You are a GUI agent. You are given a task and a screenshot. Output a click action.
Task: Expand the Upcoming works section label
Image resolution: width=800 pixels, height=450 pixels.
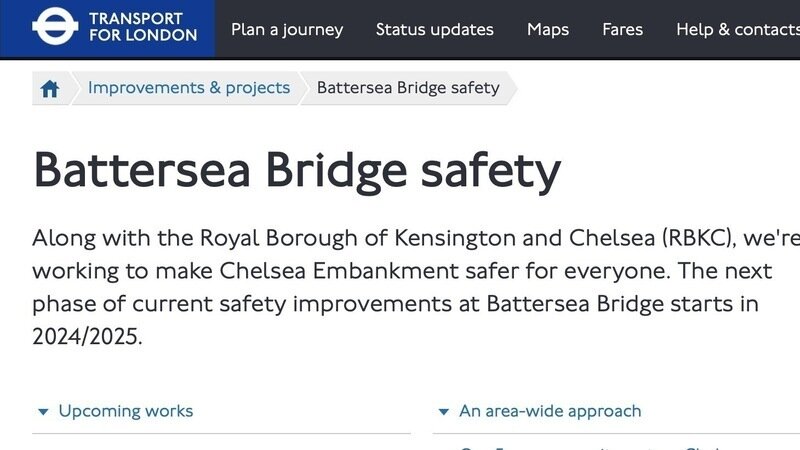(126, 411)
